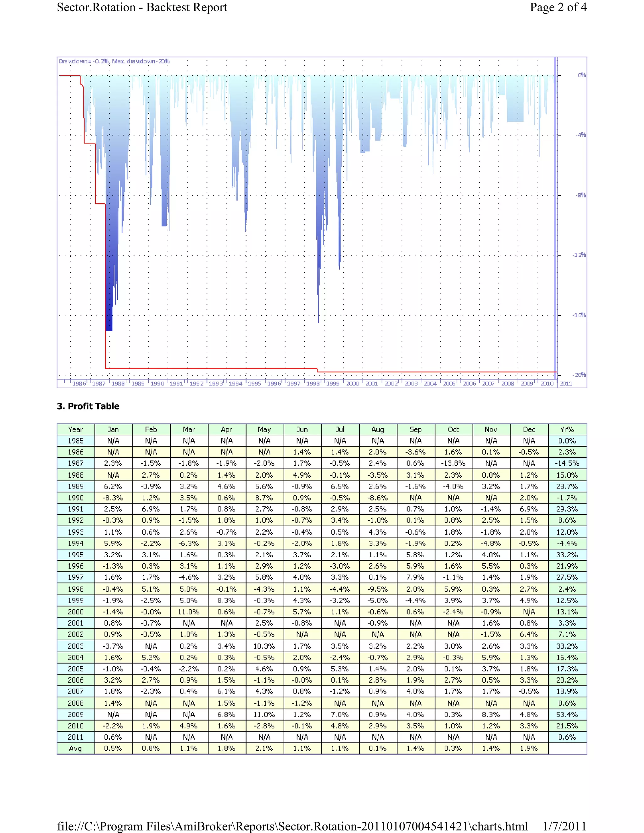This screenshot has width=644, height=833.
Task: Click the -12% label on chart axis
Action: pyautogui.click(x=579, y=255)
